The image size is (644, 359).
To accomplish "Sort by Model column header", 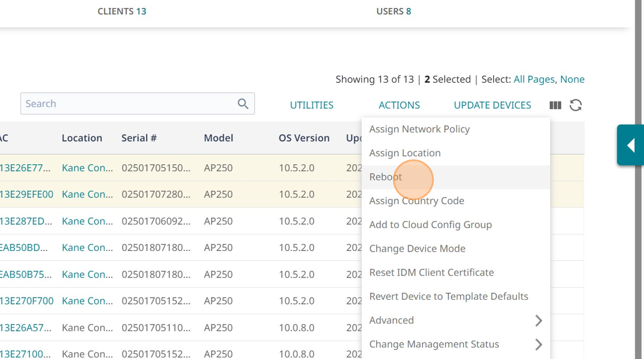I will (x=218, y=138).
